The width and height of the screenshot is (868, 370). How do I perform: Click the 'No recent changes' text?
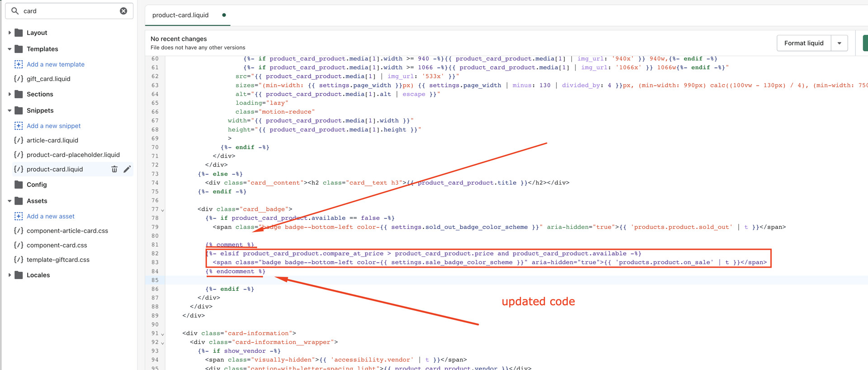[x=179, y=39]
